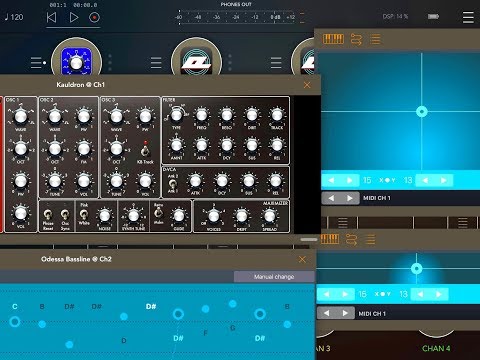
Task: Close the Kauldron @ Ch1 window
Action: (x=307, y=85)
